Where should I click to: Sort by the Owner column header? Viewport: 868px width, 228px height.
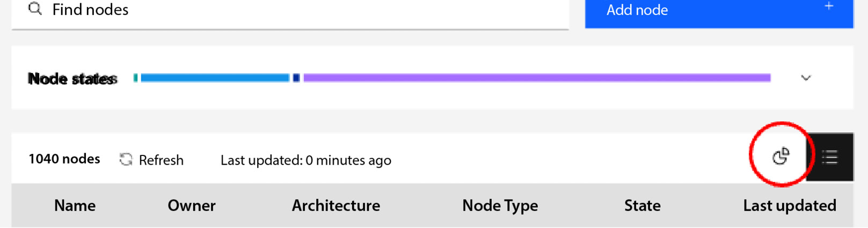coord(192,205)
